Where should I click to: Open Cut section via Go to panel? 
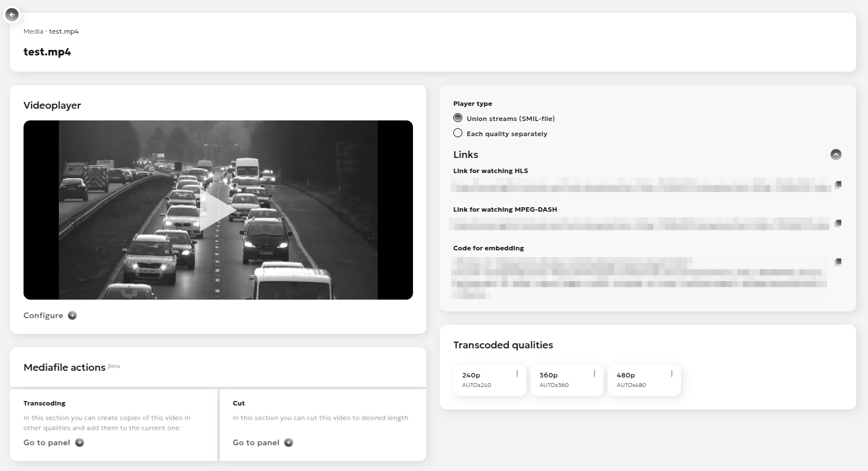(x=256, y=442)
